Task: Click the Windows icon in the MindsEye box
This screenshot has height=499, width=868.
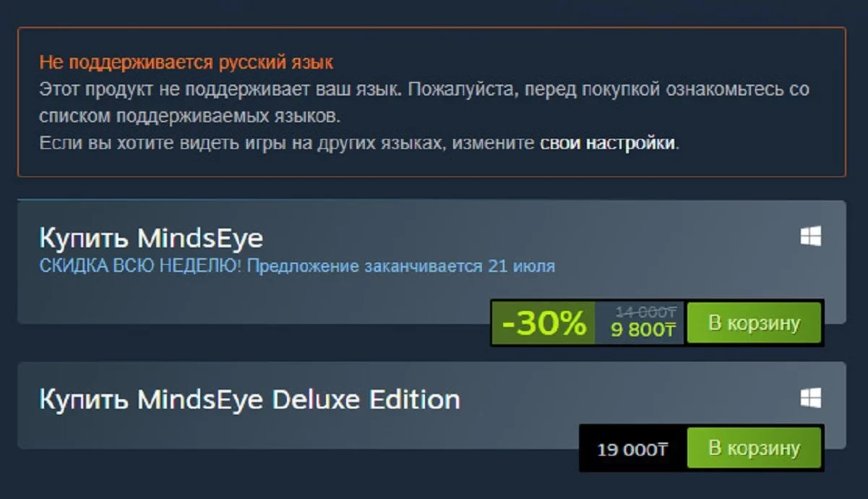Action: tap(811, 236)
